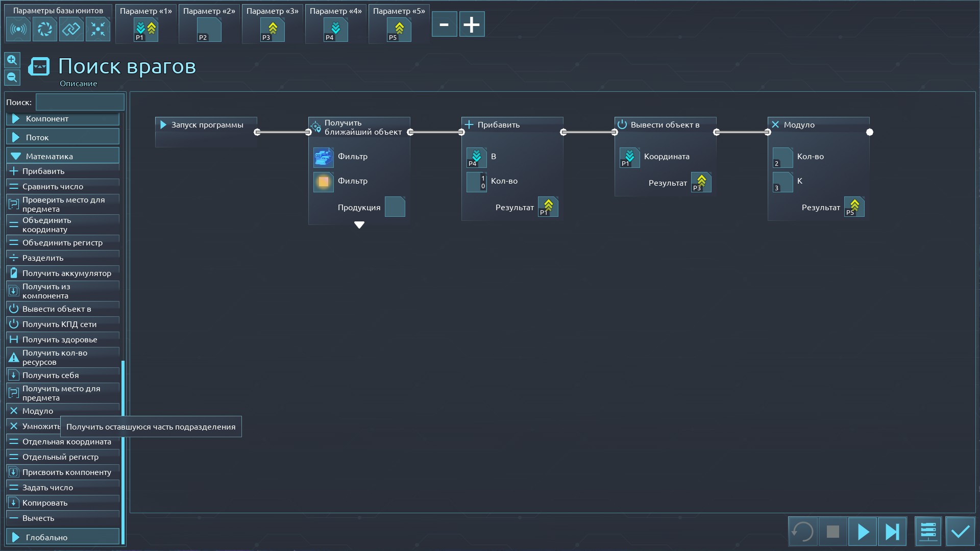This screenshot has height=551, width=980.
Task: Click the zoom out magnifier icon
Action: [12, 78]
